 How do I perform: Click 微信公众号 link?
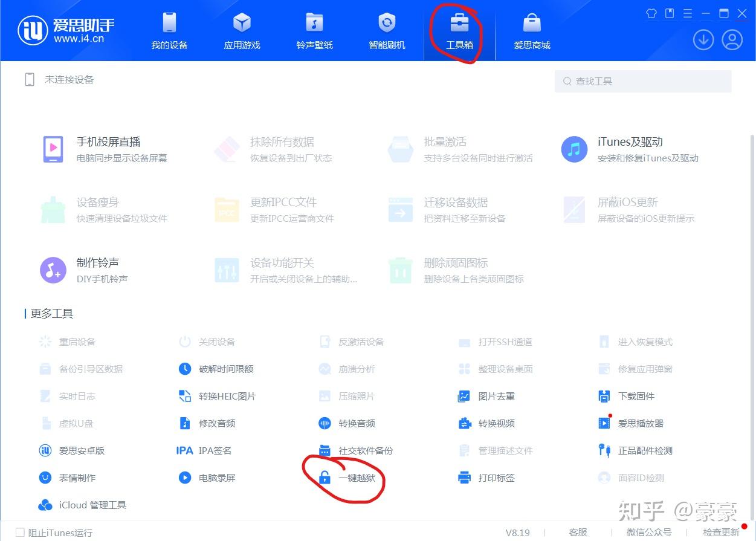click(x=649, y=533)
